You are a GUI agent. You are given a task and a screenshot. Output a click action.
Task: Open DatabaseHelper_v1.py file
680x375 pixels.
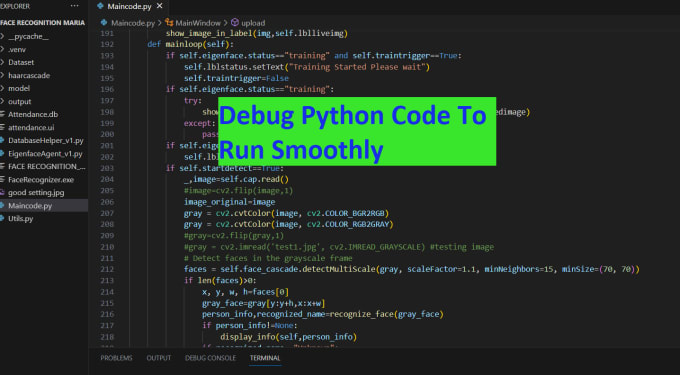46,140
